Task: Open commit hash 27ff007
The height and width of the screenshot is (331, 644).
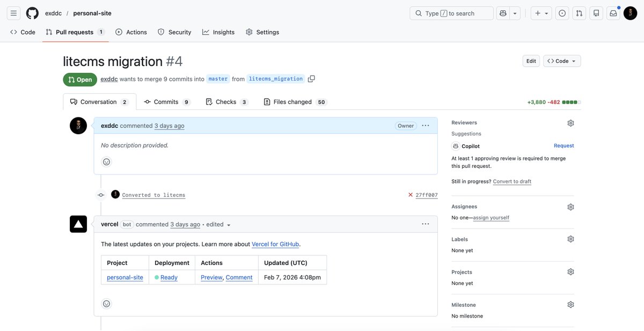Action: 427,195
